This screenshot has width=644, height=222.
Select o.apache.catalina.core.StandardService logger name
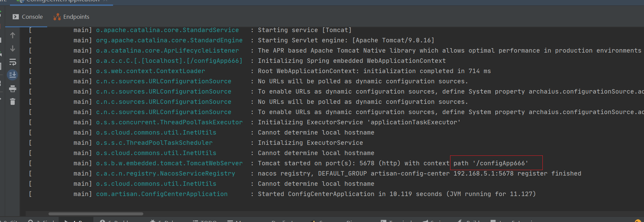click(x=168, y=30)
